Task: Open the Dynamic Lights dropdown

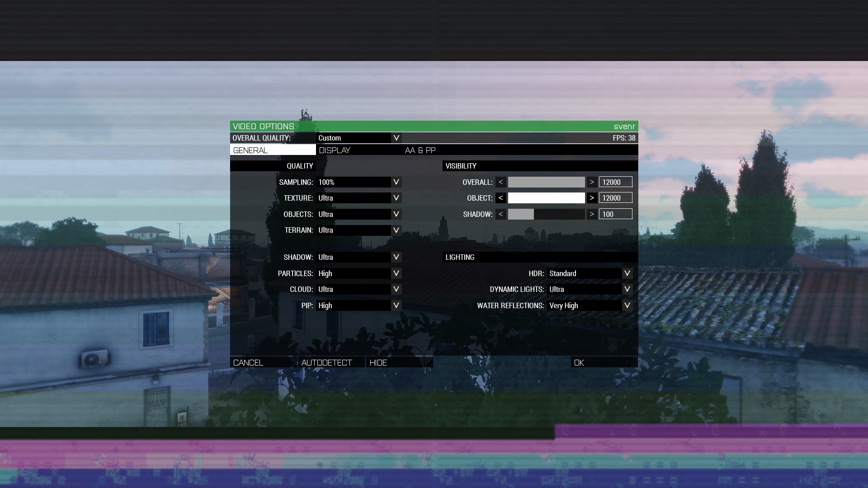Action: (x=590, y=289)
